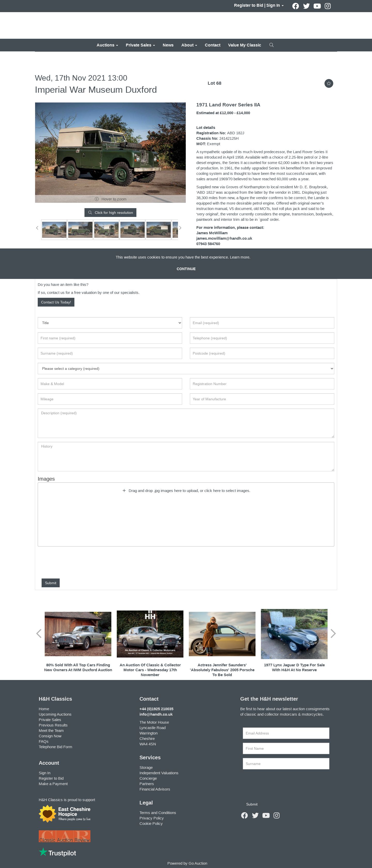Focus the Make & Model field
Image resolution: width=372 pixels, height=868 pixels.
click(110, 384)
